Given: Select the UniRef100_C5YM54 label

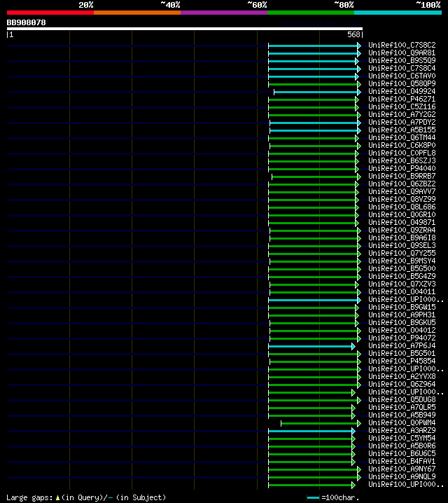Looking at the screenshot, I should 402,438.
